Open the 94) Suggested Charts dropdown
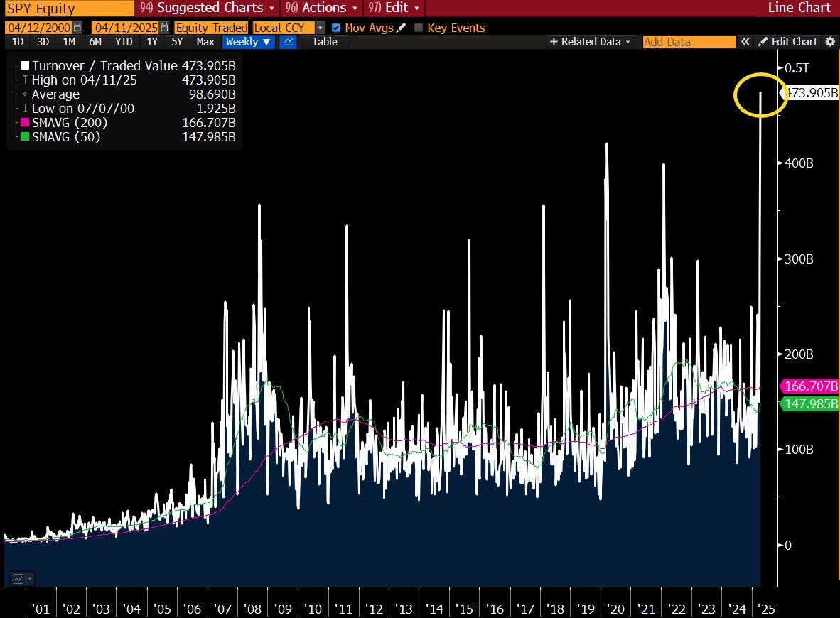 pyautogui.click(x=208, y=8)
